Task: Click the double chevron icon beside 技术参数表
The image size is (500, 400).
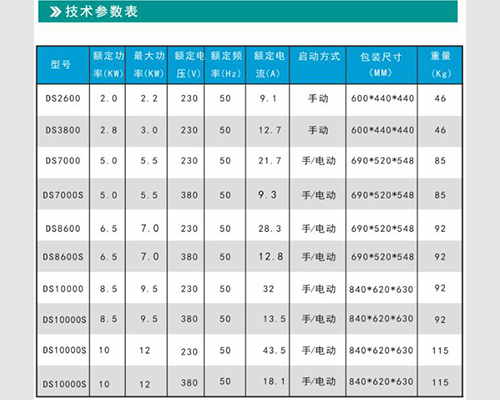Action: click(55, 12)
